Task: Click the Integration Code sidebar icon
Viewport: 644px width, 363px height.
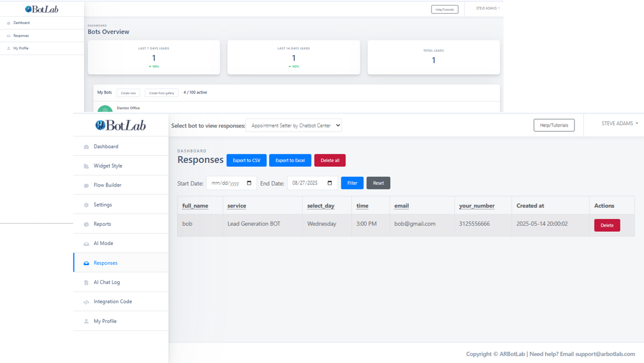Action: tap(86, 301)
